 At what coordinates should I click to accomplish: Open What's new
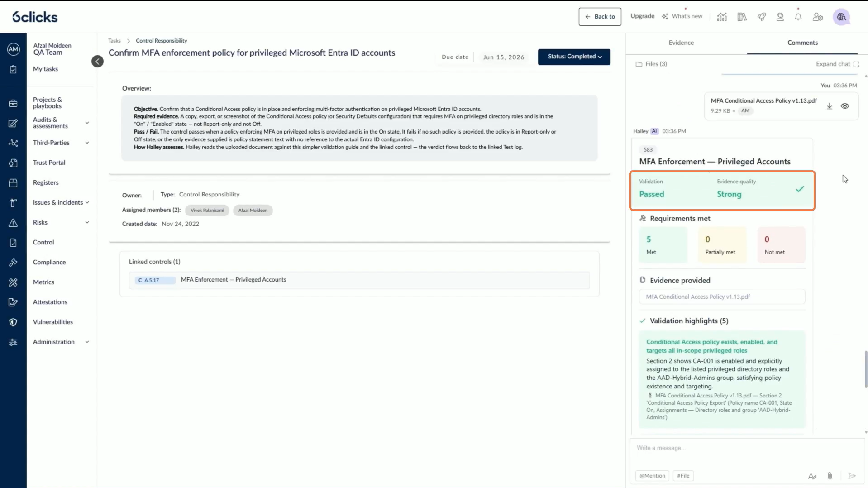tap(682, 16)
